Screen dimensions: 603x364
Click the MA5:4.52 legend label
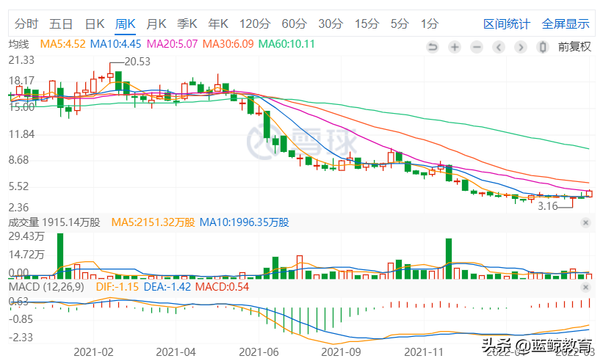pos(62,44)
